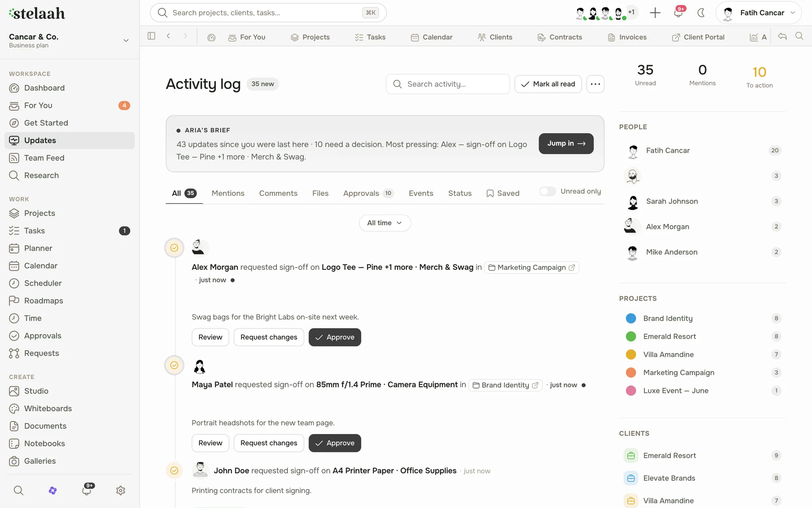Open the Client Portal top tab
Screen dimensions: 812x508
[x=698, y=37]
